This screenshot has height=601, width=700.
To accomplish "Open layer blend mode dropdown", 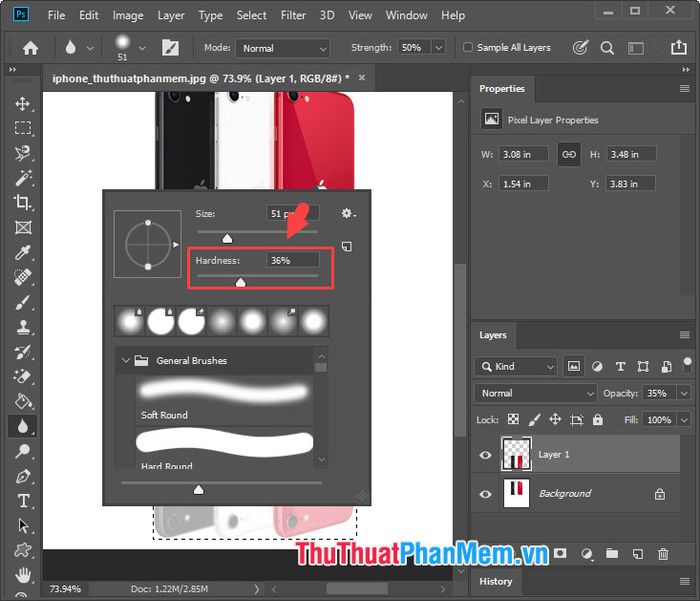I will (x=535, y=393).
